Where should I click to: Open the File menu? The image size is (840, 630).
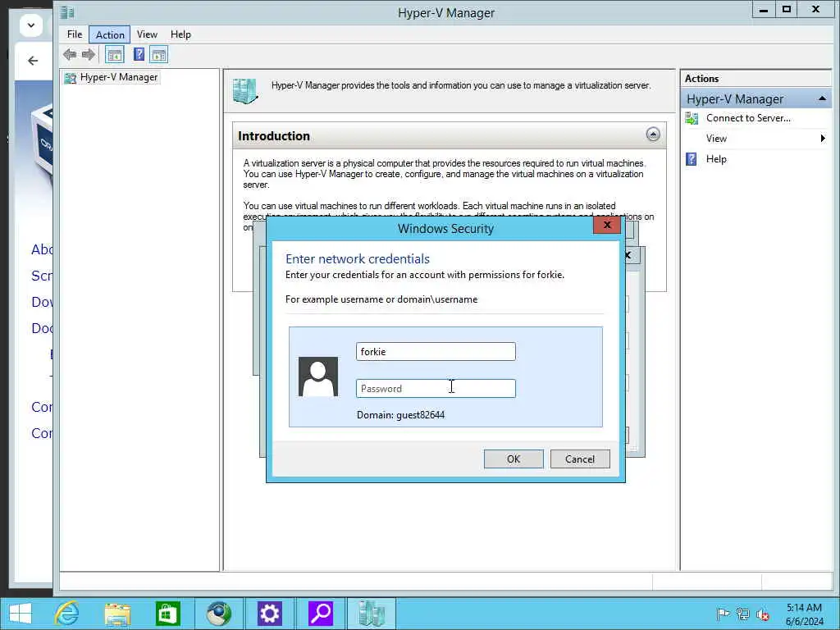[75, 34]
